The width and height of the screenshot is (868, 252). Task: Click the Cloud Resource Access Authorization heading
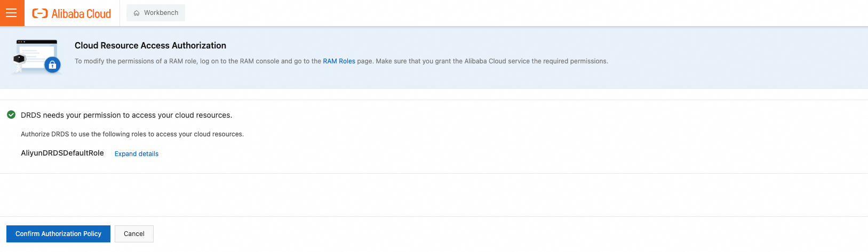[150, 46]
